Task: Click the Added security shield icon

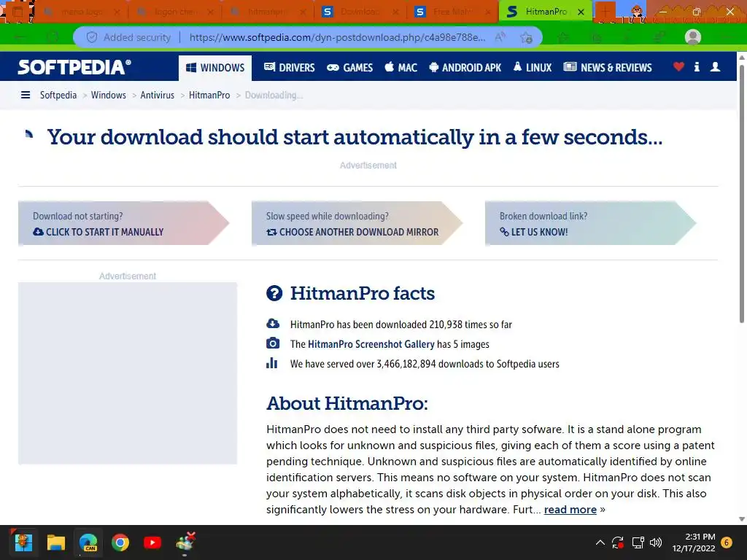Action: pos(91,37)
